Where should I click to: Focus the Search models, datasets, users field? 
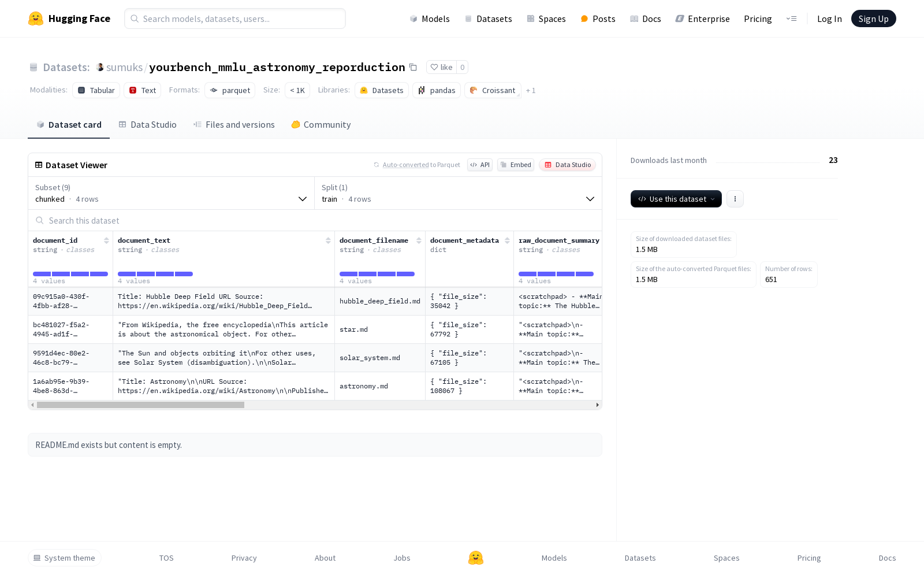[x=235, y=18]
